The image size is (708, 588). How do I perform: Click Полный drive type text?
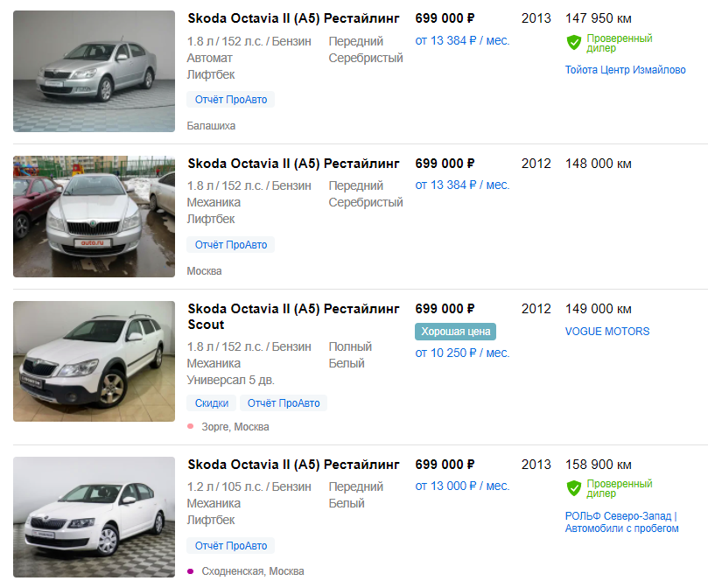click(x=350, y=346)
